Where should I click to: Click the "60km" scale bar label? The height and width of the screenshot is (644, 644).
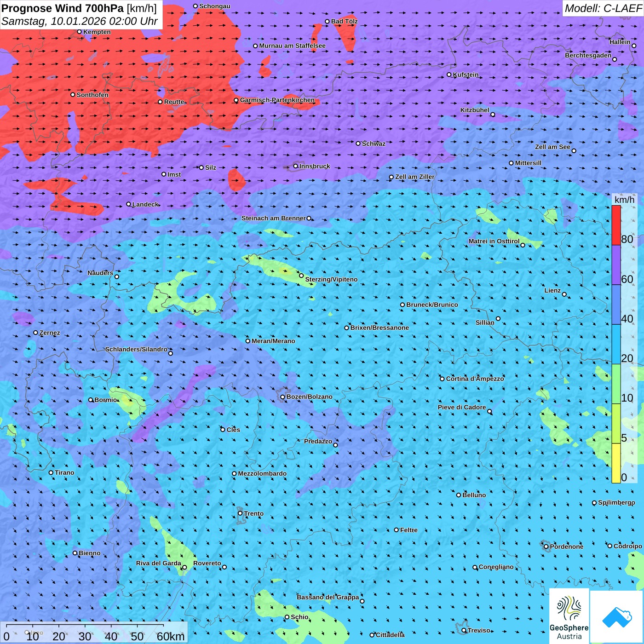point(171,636)
